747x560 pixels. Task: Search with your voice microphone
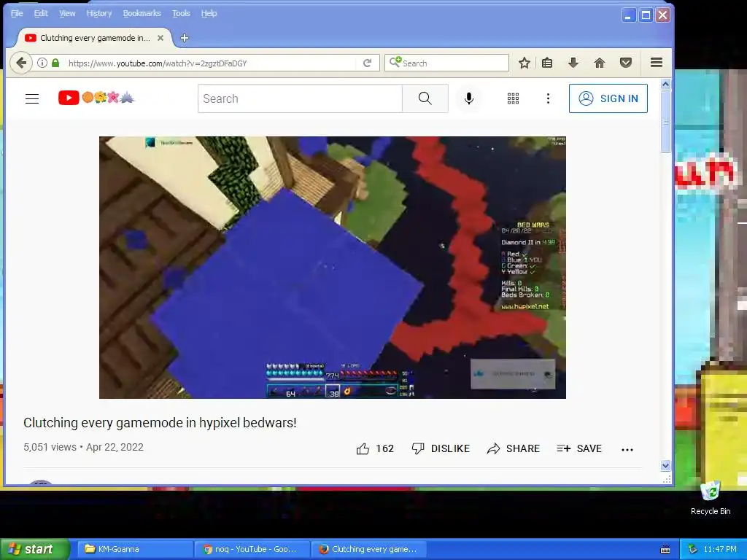(x=469, y=98)
